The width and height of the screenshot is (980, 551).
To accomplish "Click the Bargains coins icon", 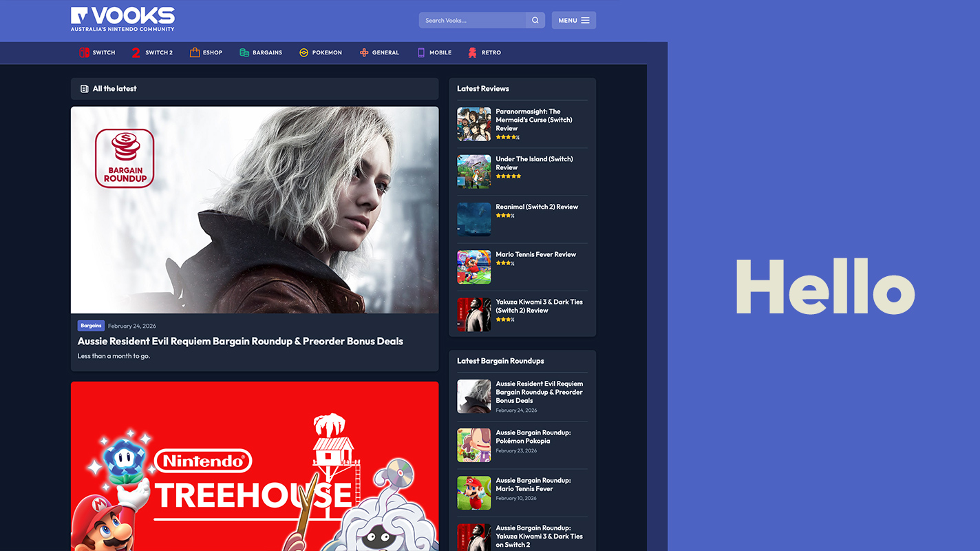I will pos(244,52).
